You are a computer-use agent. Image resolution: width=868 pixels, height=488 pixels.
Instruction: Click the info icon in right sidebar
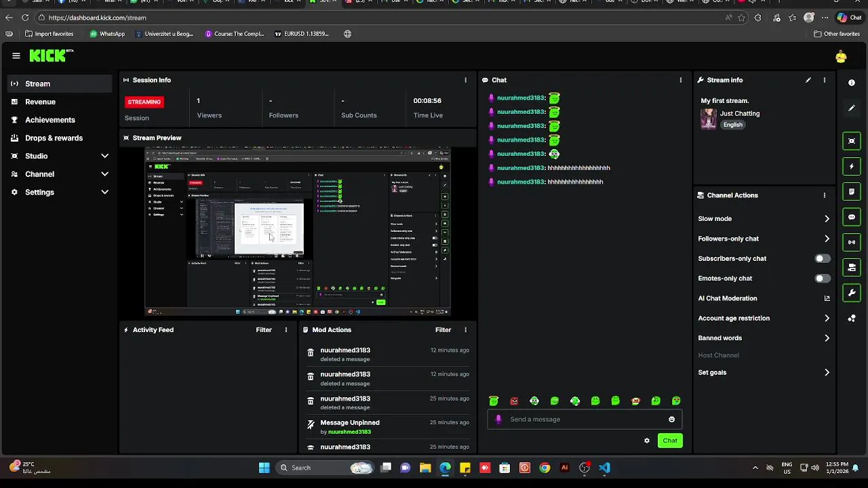pos(852,83)
